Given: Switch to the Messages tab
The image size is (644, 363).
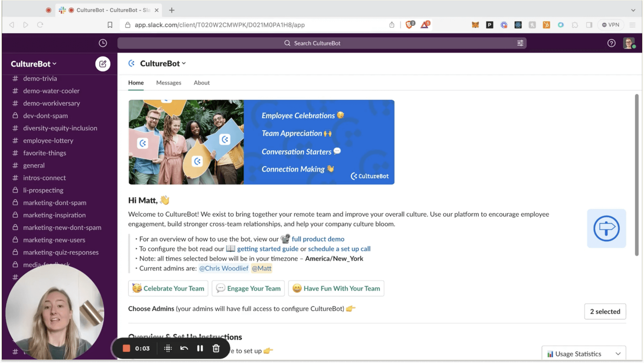Looking at the screenshot, I should point(168,83).
